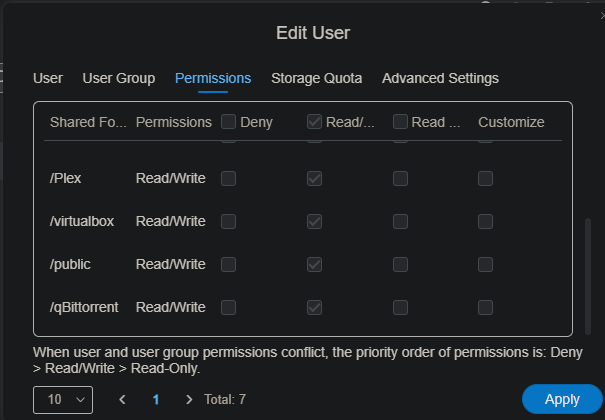This screenshot has width=605, height=420.
Task: Open the Advanced Settings tab
Action: point(440,78)
